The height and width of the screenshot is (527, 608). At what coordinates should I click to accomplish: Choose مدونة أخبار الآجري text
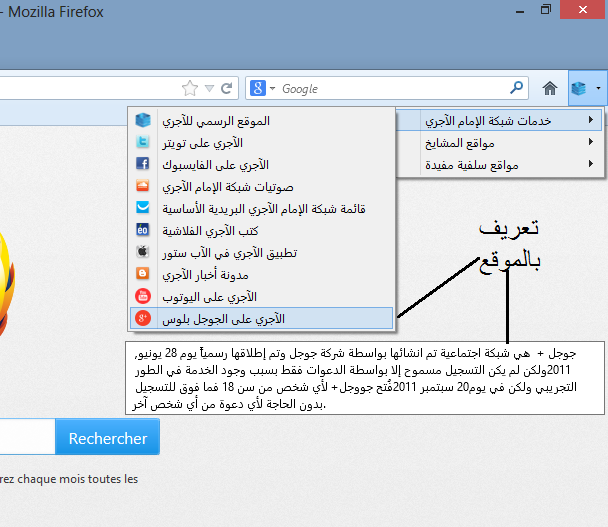[205, 275]
